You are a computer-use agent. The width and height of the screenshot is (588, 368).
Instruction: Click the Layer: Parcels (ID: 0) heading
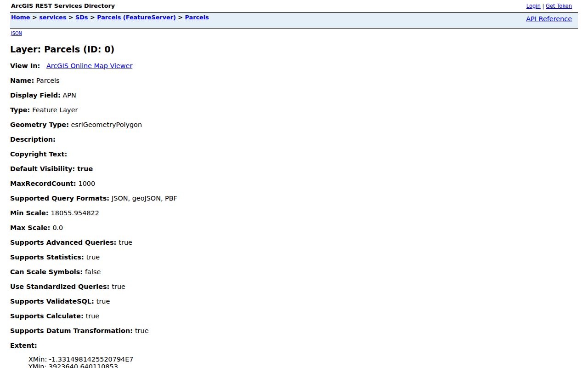pyautogui.click(x=62, y=49)
